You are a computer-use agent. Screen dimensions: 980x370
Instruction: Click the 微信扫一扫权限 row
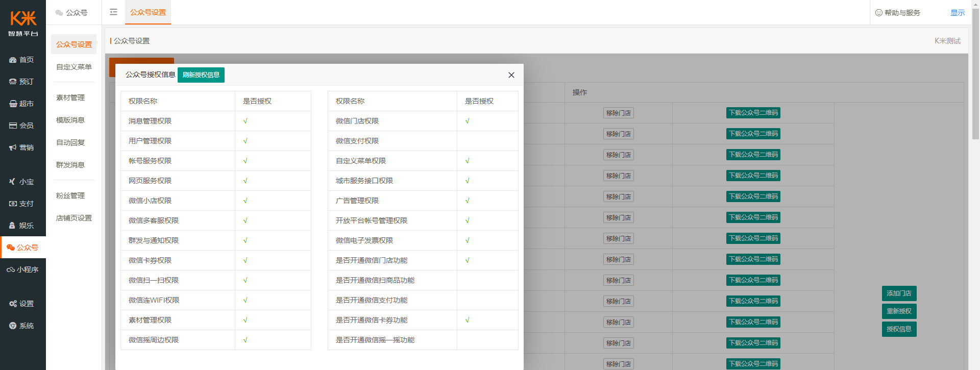(216, 280)
